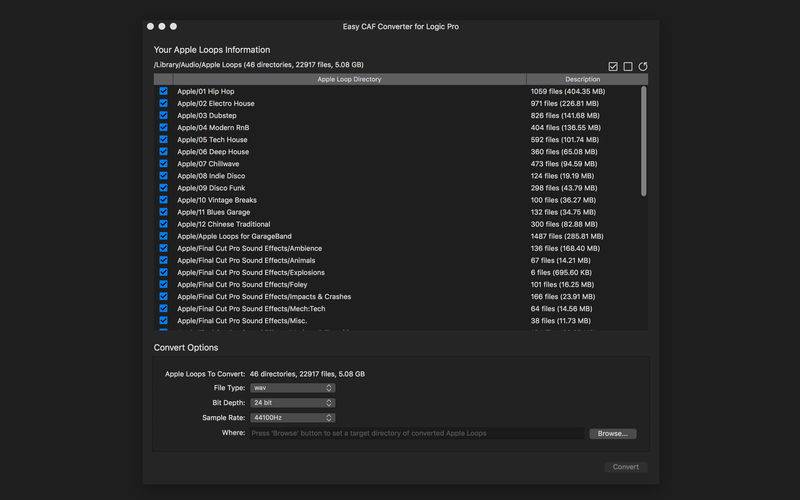Screen dimensions: 800x500
Task: Click the Where target directory field
Action: (417, 433)
